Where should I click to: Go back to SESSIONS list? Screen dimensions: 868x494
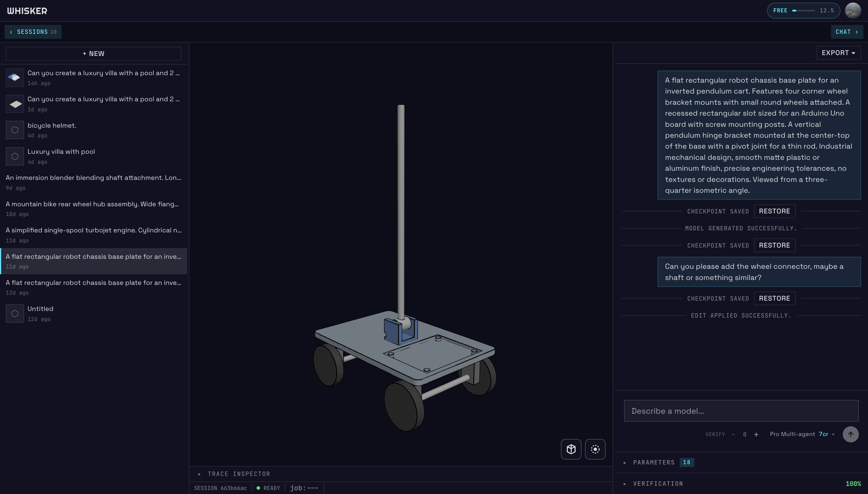[33, 32]
